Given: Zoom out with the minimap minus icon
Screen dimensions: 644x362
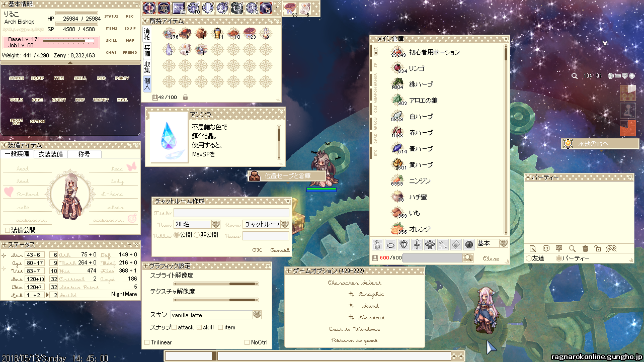Looking at the screenshot, I should (x=618, y=76).
